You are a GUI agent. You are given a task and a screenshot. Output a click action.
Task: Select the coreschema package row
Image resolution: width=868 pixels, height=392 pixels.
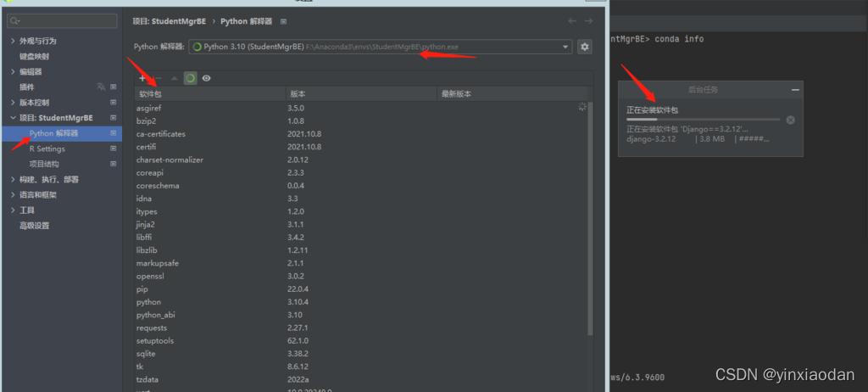click(x=361, y=186)
